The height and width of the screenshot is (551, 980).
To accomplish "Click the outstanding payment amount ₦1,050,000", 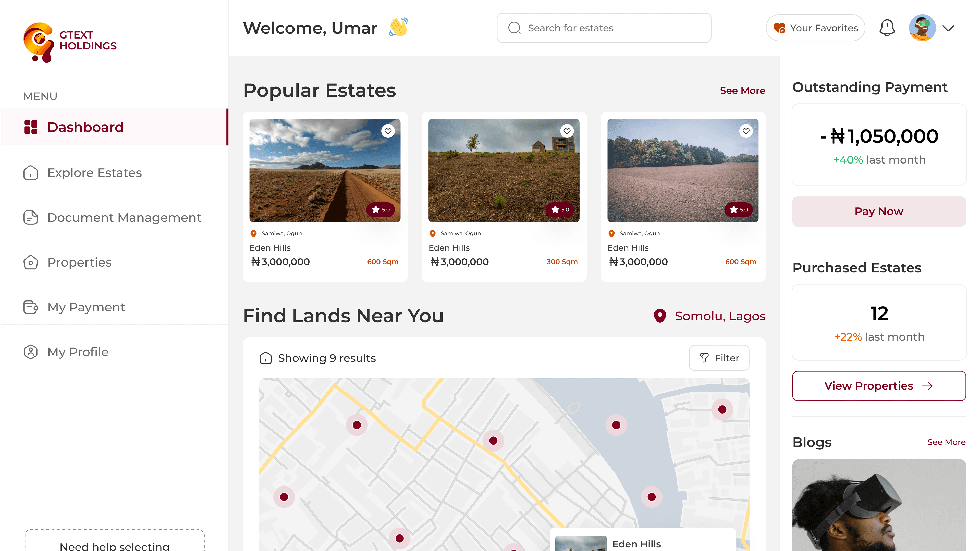I will point(879,136).
